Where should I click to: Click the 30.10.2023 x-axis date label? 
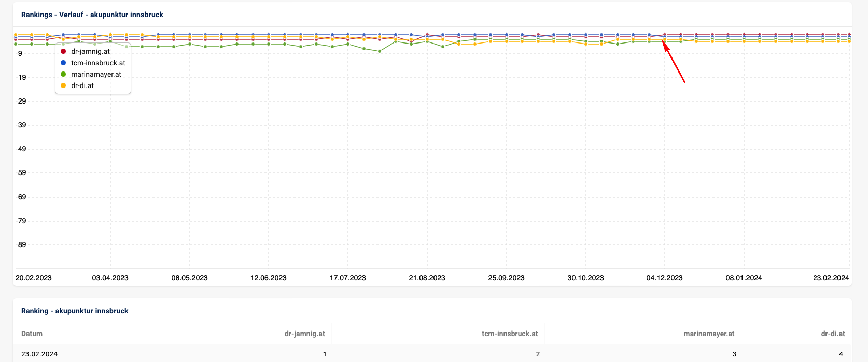tap(586, 278)
